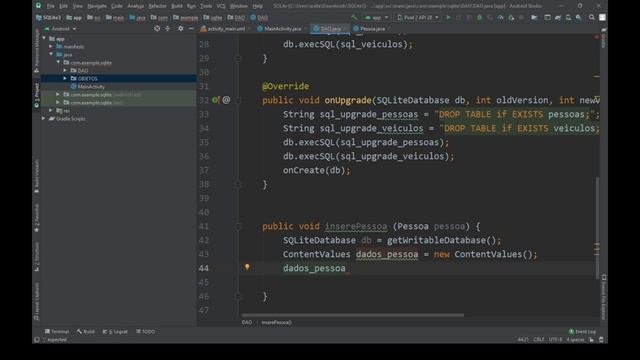The width and height of the screenshot is (640, 360).
Task: Open the Project Structure folder icon in toolbar
Action: (x=534, y=18)
